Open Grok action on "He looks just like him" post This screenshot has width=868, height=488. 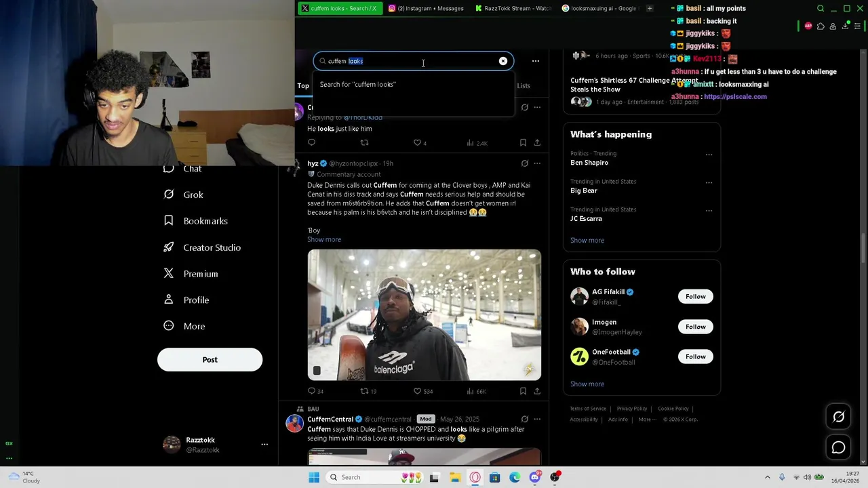(524, 107)
